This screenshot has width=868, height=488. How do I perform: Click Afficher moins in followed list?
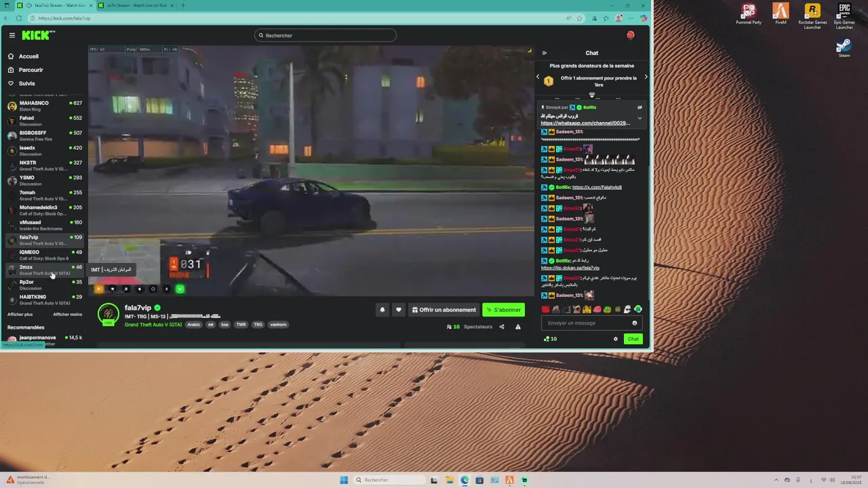[x=68, y=314]
